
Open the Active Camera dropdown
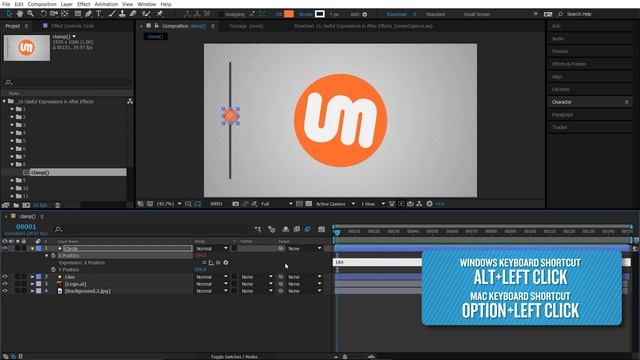pyautogui.click(x=335, y=204)
